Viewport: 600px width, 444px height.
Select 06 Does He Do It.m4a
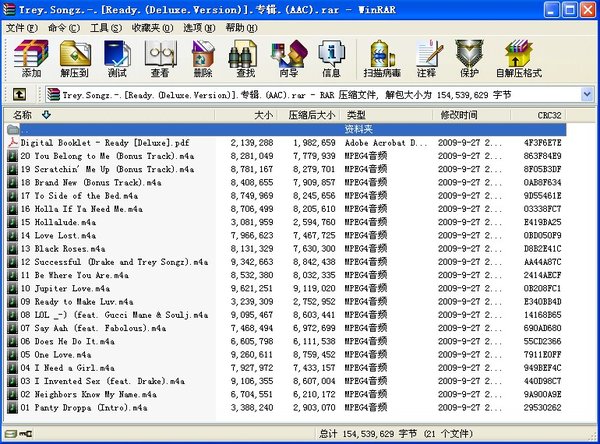click(x=67, y=341)
